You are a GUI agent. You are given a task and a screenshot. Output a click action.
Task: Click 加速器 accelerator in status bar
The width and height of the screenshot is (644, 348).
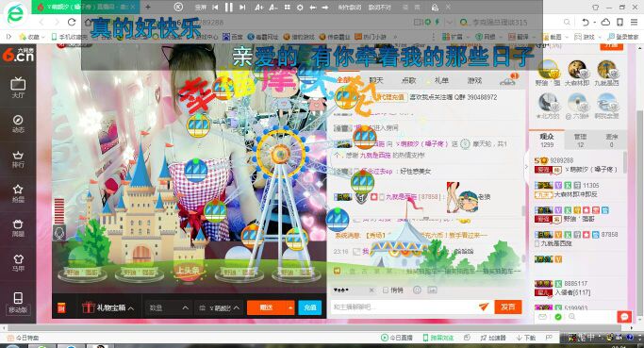pyautogui.click(x=493, y=338)
